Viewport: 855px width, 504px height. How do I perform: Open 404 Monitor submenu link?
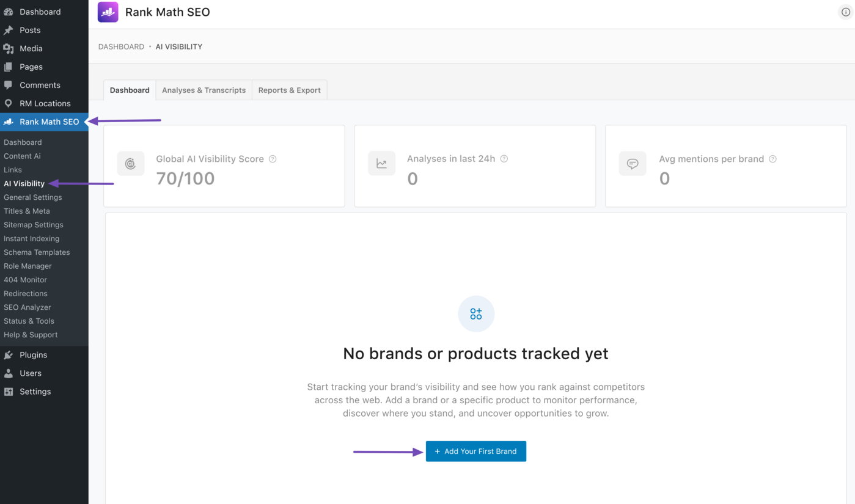25,280
